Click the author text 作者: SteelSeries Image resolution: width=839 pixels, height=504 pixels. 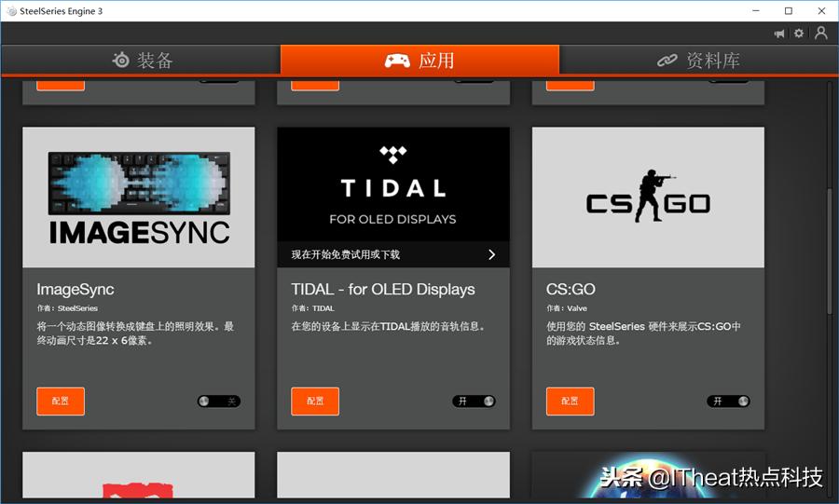pos(67,308)
